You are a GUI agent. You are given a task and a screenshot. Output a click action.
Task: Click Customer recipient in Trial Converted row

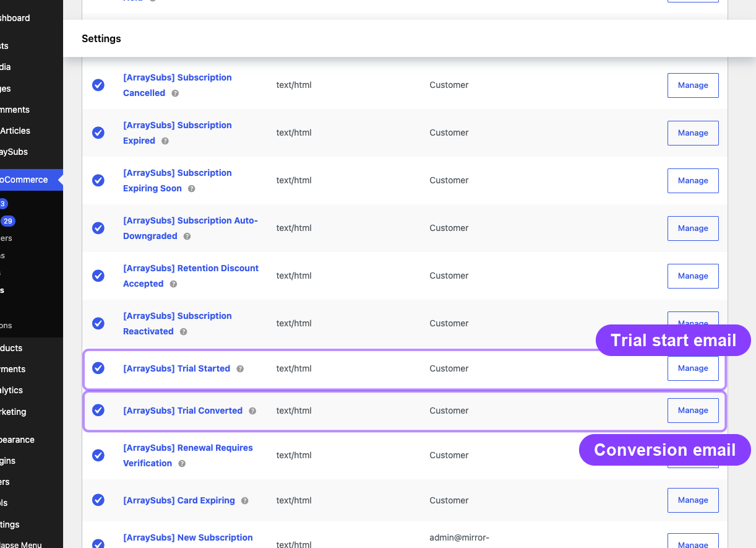click(449, 411)
